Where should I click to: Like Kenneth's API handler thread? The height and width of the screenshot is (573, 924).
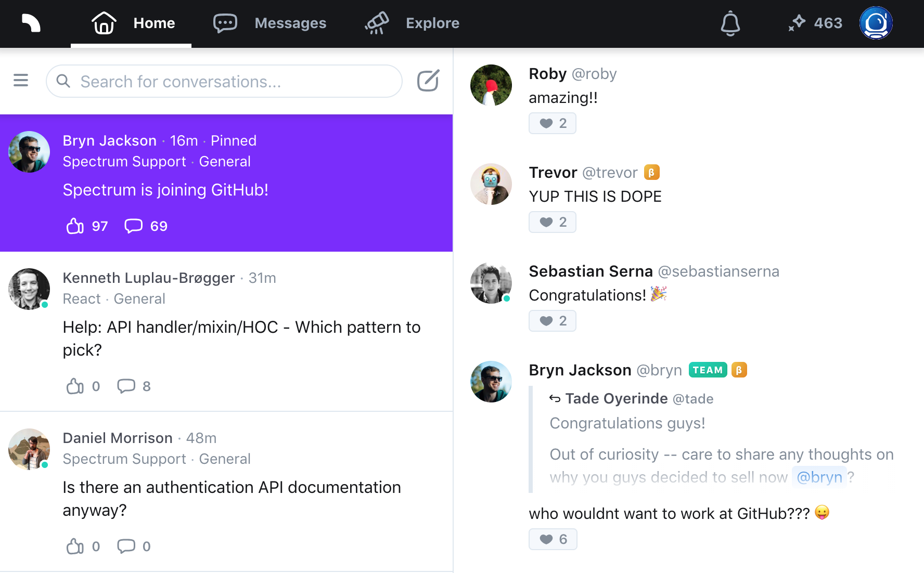point(83,386)
